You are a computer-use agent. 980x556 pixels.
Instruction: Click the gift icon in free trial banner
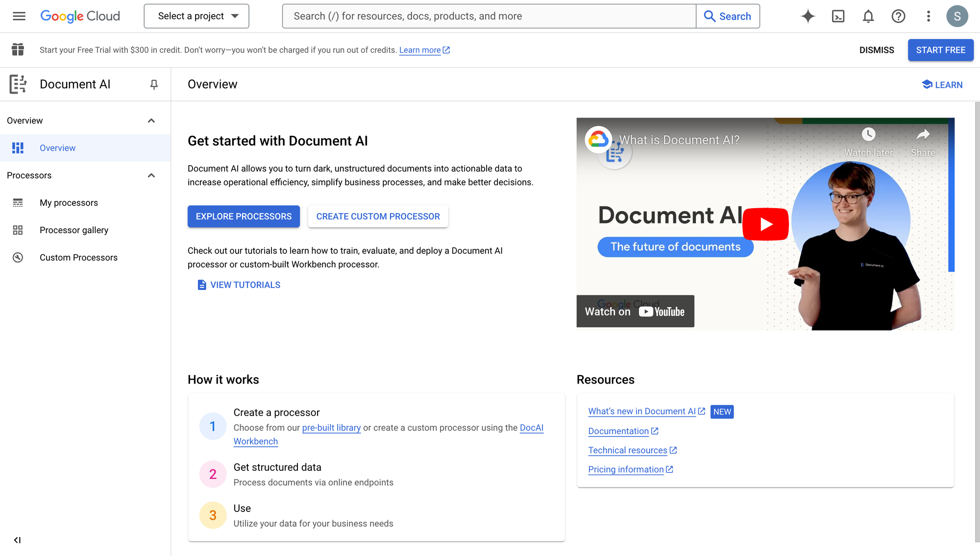point(18,49)
